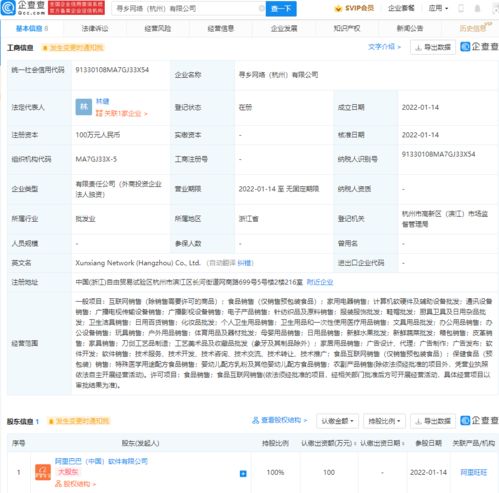Click the Qichacha logo icon

pos(8,8)
